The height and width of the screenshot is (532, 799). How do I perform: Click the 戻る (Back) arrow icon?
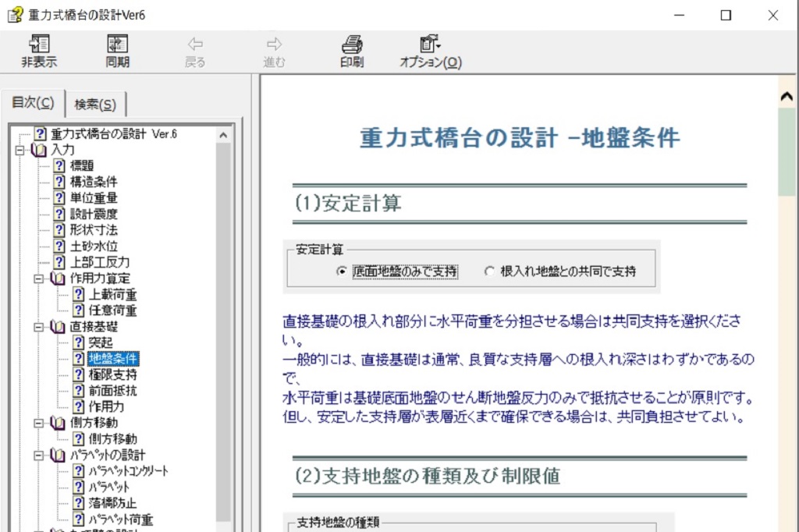(x=195, y=44)
